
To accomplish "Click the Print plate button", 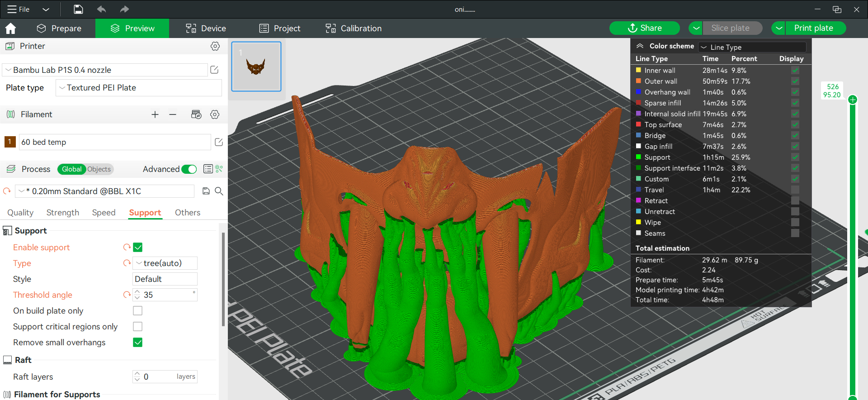I will 813,28.
